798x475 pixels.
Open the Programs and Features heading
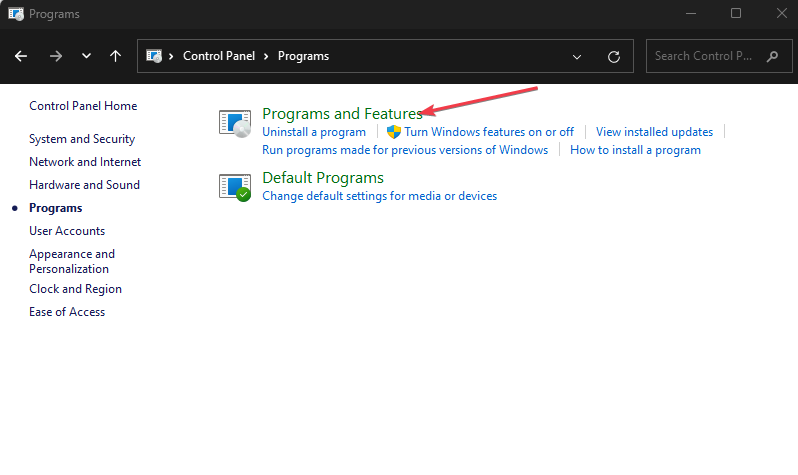(343, 114)
